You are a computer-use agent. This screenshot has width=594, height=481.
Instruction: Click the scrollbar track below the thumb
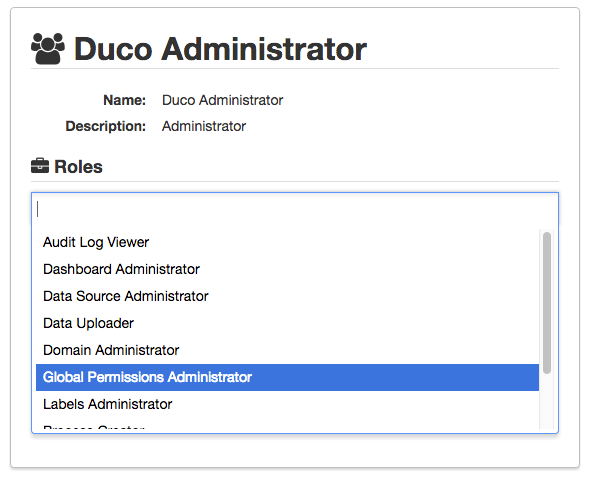coord(547,401)
